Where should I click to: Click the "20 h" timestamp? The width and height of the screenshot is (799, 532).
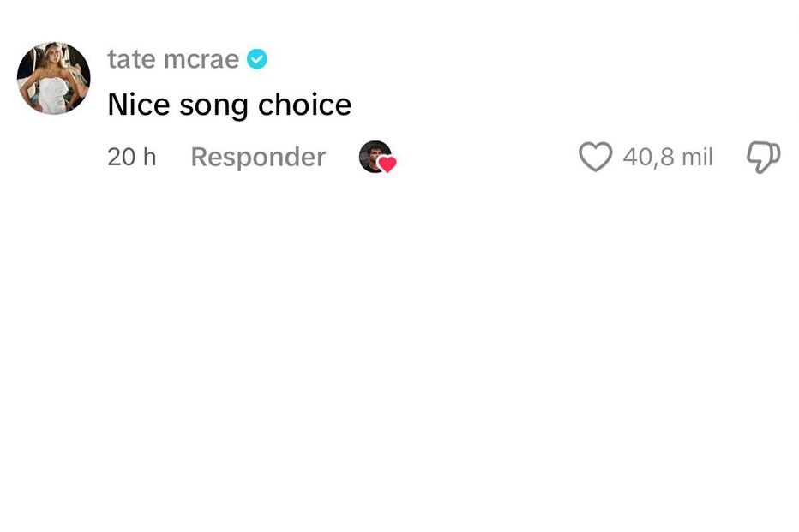click(132, 157)
